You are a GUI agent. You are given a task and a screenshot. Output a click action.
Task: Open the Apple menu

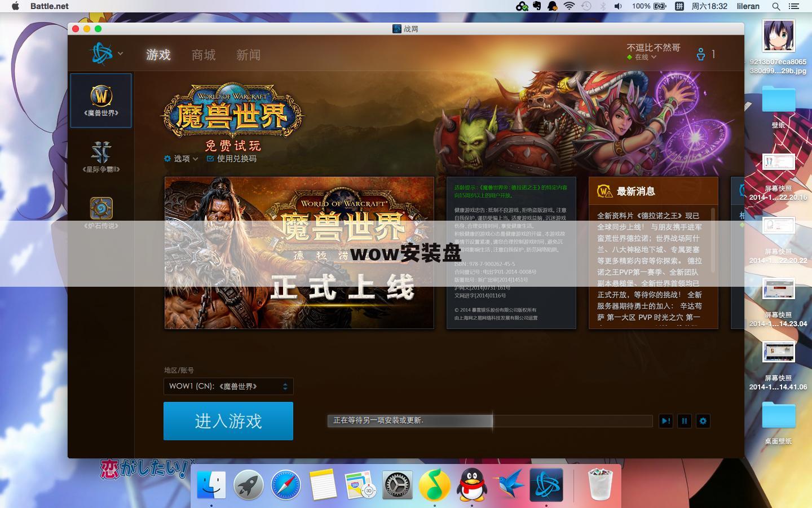[15, 6]
